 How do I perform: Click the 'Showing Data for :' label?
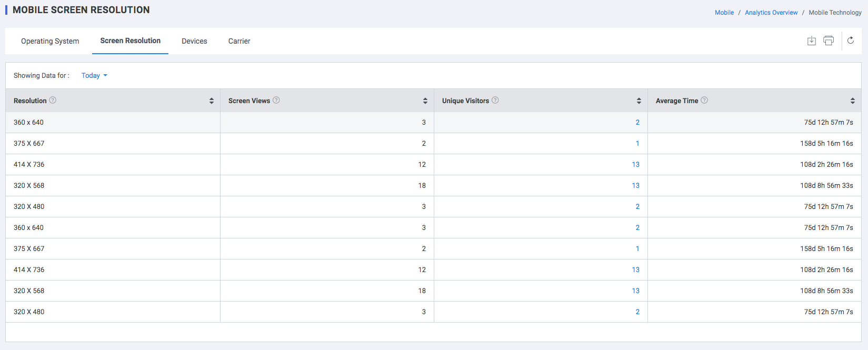pyautogui.click(x=42, y=75)
